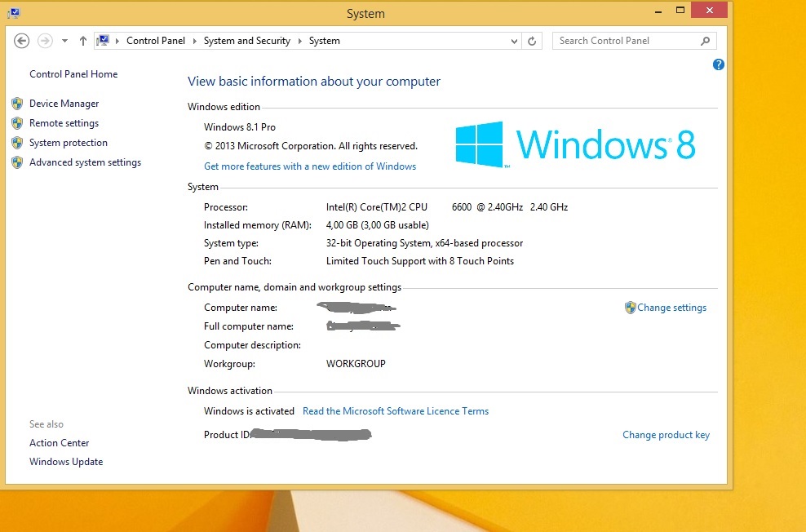Click the WORKGROUP value

coord(356,363)
